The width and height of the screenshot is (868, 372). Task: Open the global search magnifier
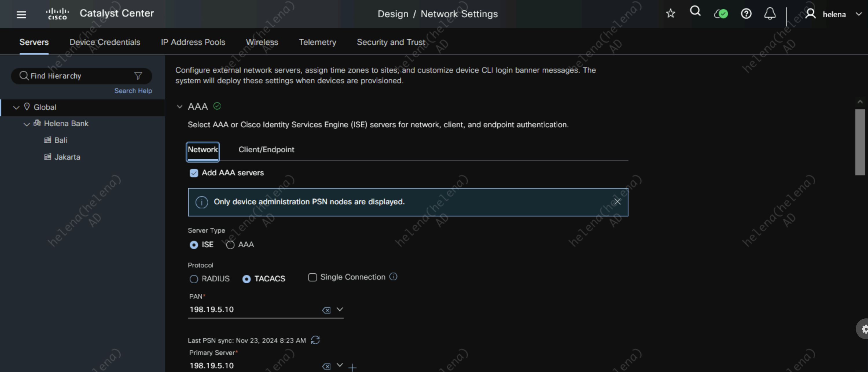[695, 12]
